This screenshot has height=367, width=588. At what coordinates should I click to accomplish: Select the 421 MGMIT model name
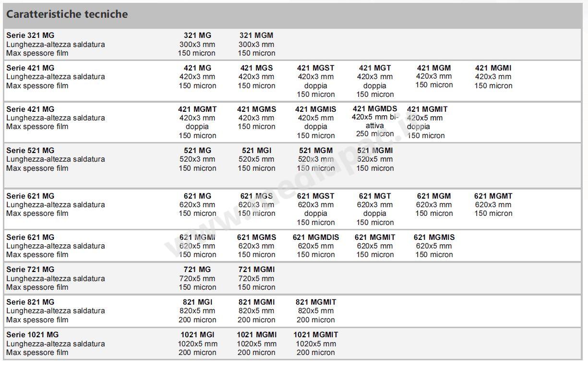click(x=427, y=109)
